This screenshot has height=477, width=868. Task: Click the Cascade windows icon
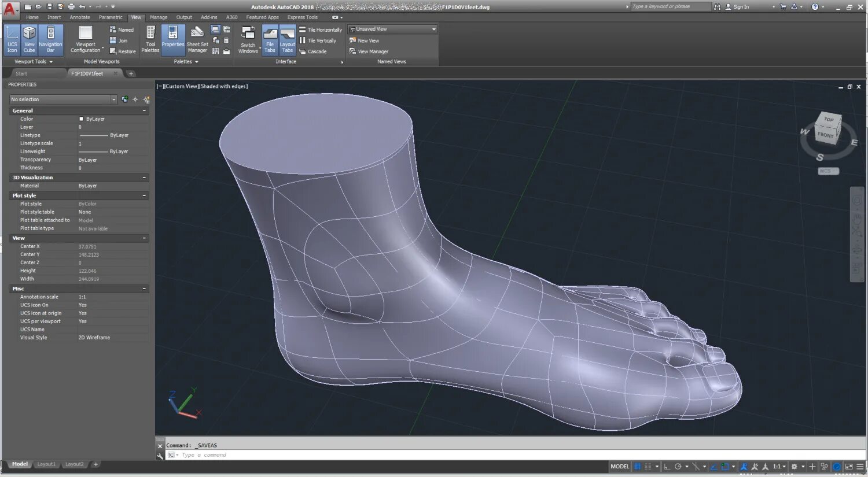pos(303,51)
